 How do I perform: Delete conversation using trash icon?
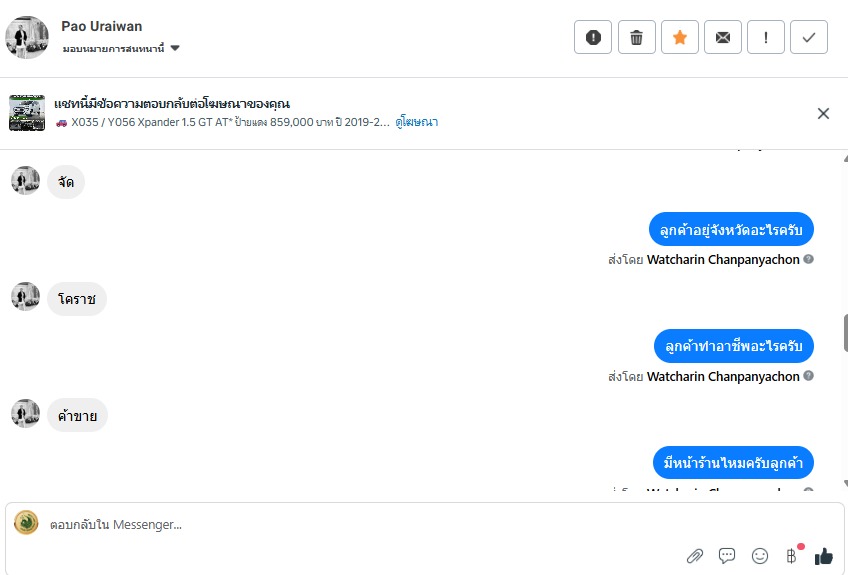[636, 37]
